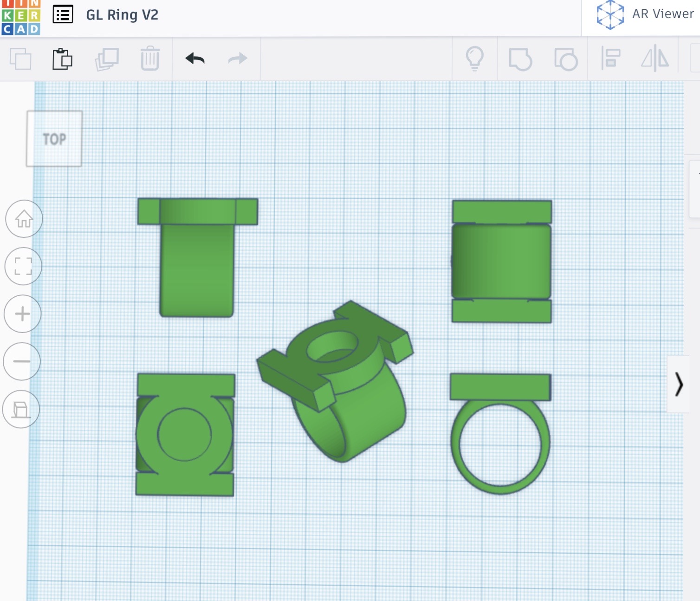Click the Group shapes icon
Screen dimensions: 700x601
[520, 59]
